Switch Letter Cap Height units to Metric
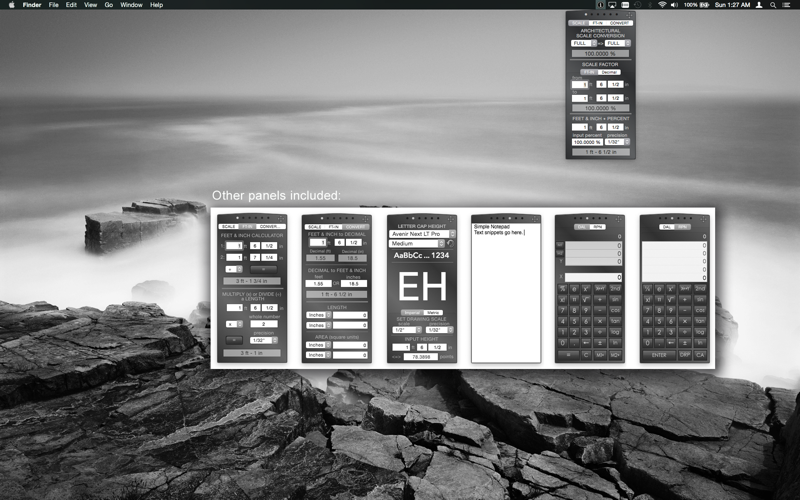800x500 pixels. point(433,312)
